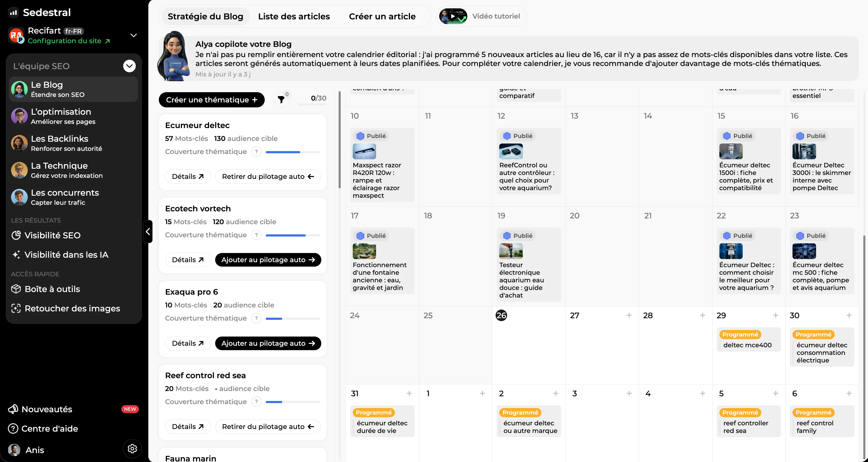
Task: Expand the Recifart site selector chevron
Action: tap(134, 35)
